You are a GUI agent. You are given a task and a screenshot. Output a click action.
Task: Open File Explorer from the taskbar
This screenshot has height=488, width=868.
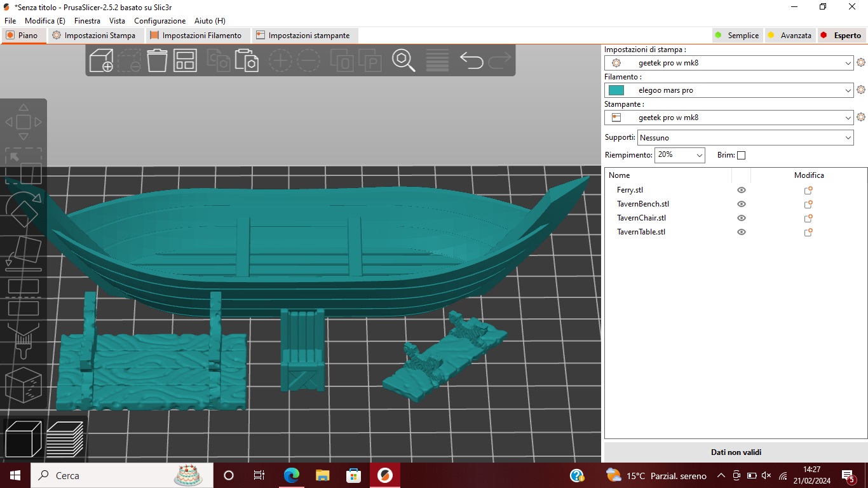pos(322,475)
